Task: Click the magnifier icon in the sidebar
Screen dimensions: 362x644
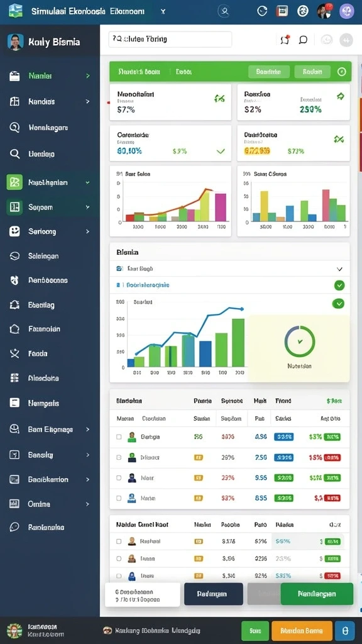Action: point(14,154)
